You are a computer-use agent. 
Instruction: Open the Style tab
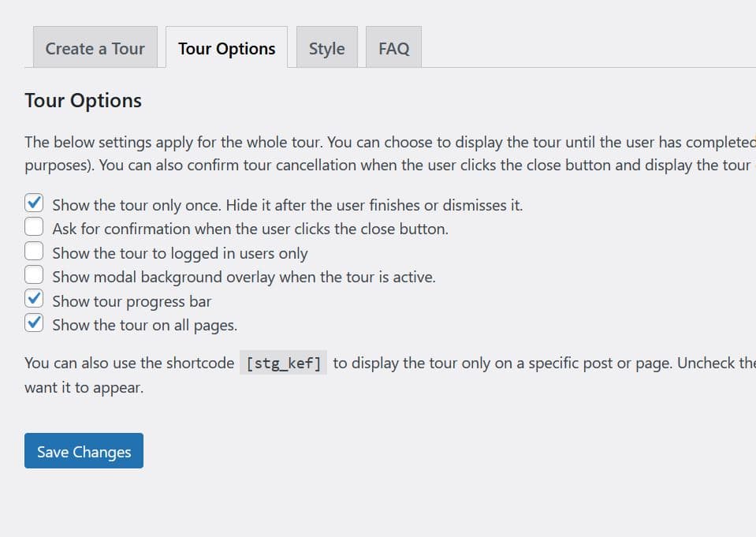(x=326, y=48)
